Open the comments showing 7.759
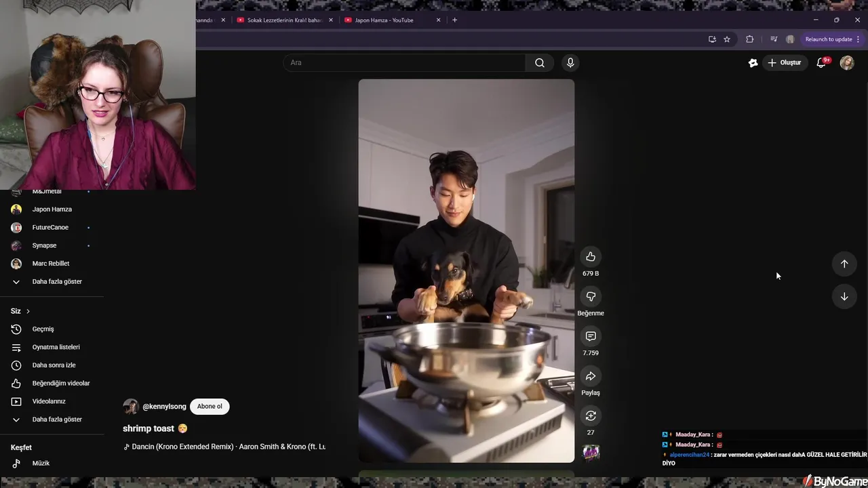 pos(591,336)
